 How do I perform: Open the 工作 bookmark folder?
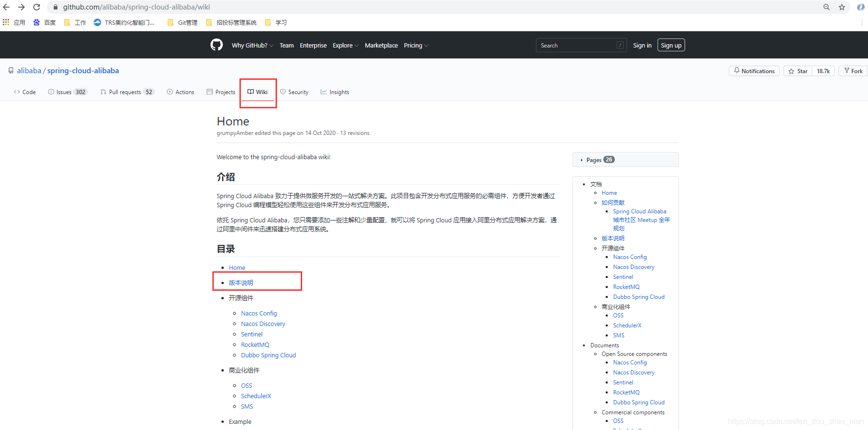point(75,22)
